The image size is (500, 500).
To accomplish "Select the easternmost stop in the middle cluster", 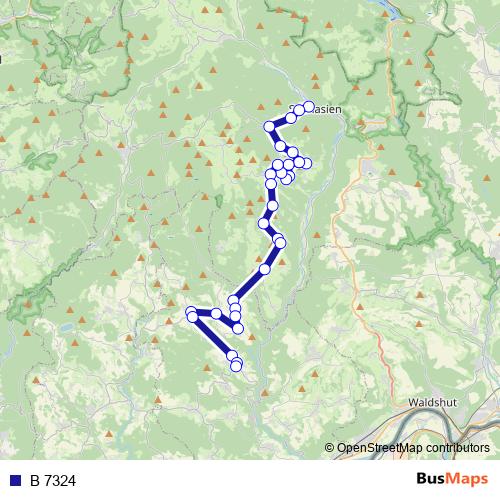I will 307,163.
